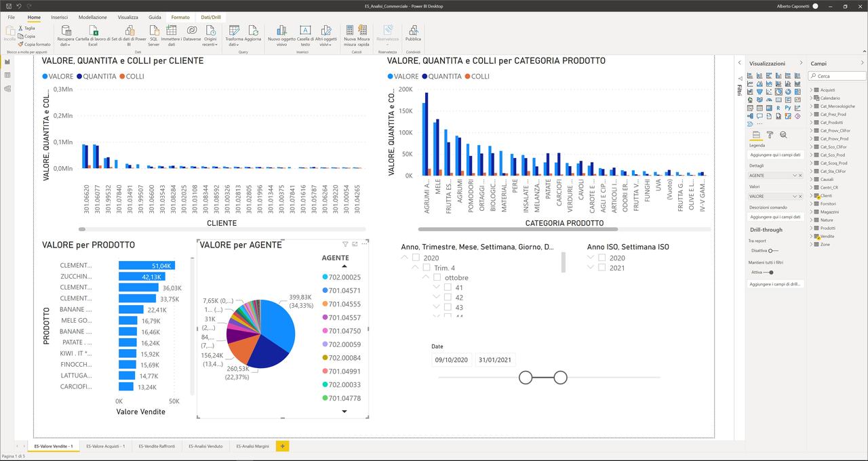868x461 pixels.
Task: Click the Aggiorna refresh icon
Action: tap(253, 31)
